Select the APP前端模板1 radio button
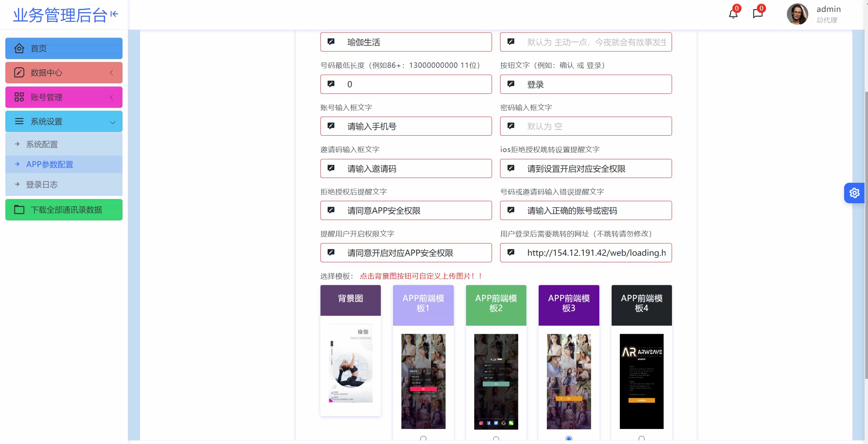This screenshot has height=444, width=868. tap(423, 439)
